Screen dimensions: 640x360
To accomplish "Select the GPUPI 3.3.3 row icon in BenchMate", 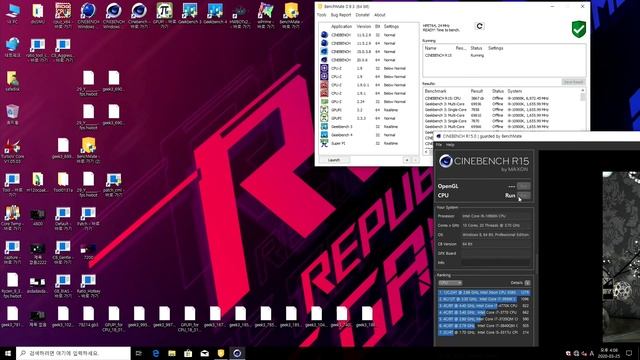I will click(x=324, y=118).
